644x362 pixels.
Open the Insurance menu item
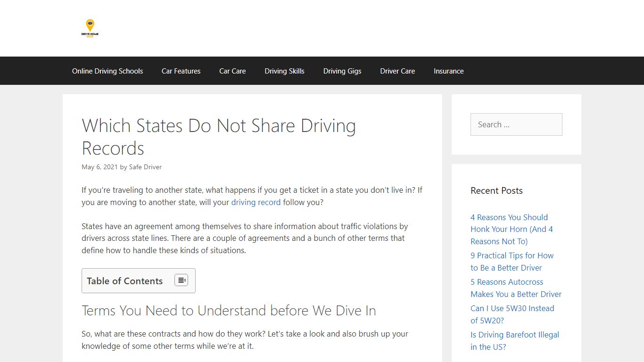click(449, 71)
